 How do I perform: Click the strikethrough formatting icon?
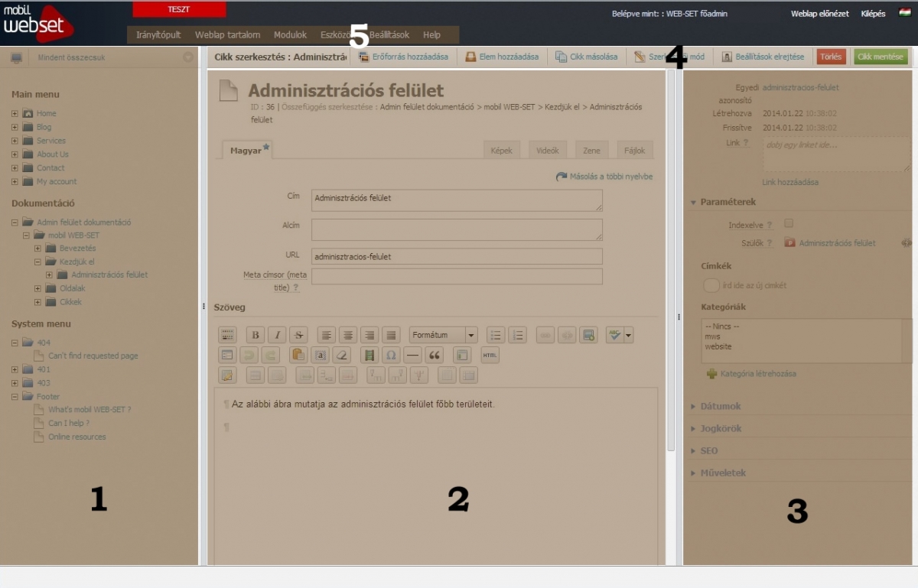[x=298, y=335]
